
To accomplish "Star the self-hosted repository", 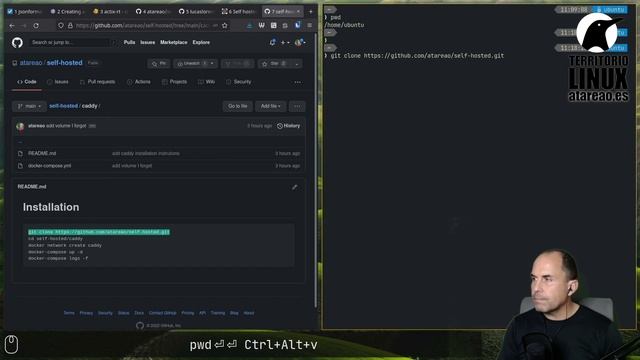I will coord(275,64).
